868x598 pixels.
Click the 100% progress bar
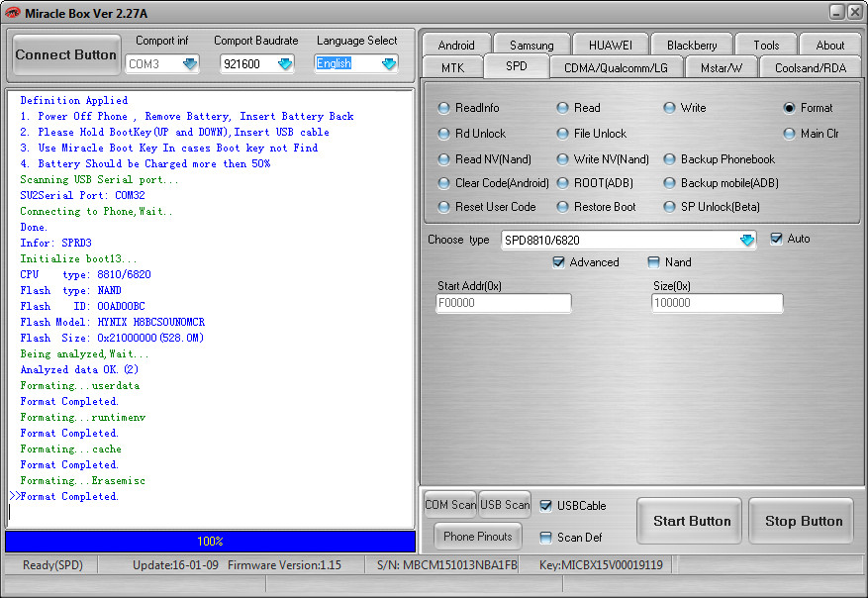tap(211, 541)
